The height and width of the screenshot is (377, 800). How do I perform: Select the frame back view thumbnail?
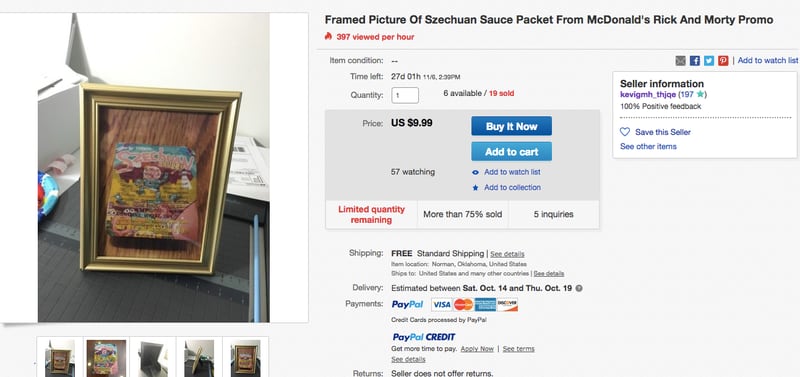(x=153, y=358)
